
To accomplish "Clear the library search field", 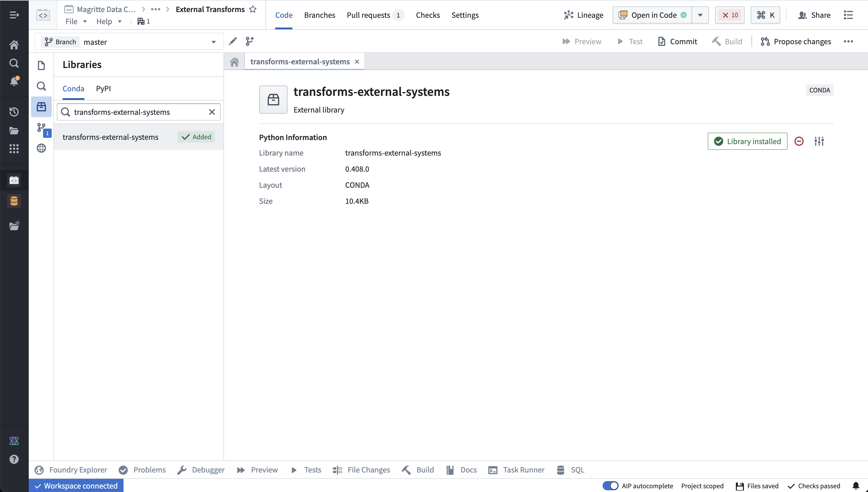I will pyautogui.click(x=212, y=112).
